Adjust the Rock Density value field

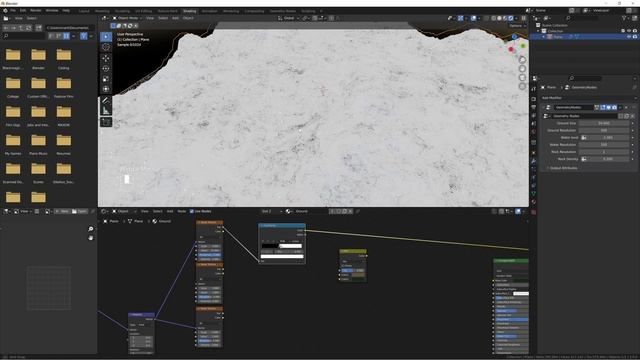(607, 159)
